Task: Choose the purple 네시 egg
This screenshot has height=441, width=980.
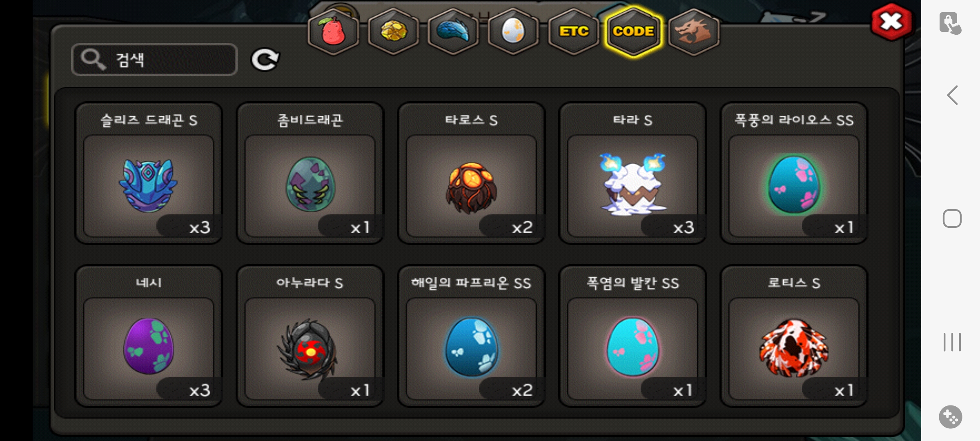Action: click(149, 336)
